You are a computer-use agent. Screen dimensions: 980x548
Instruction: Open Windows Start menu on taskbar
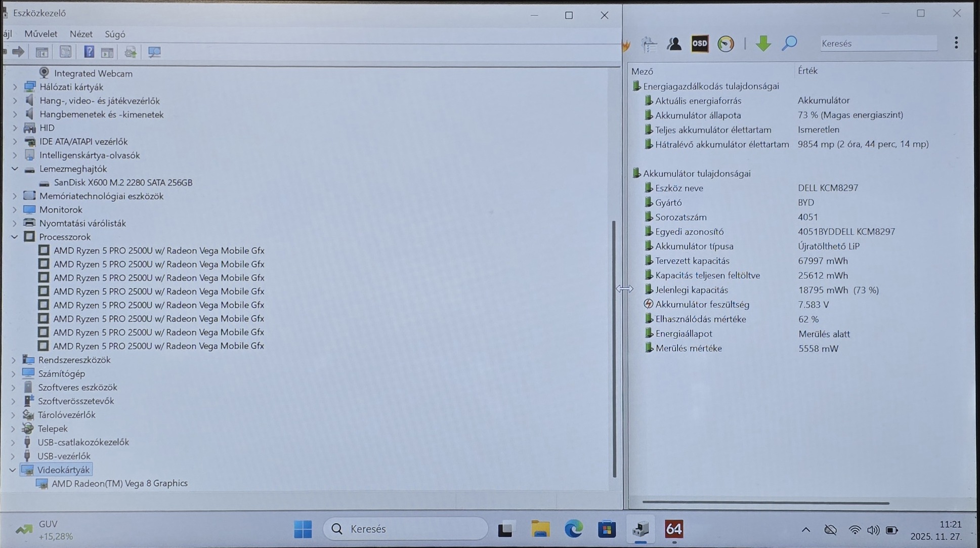[303, 529]
